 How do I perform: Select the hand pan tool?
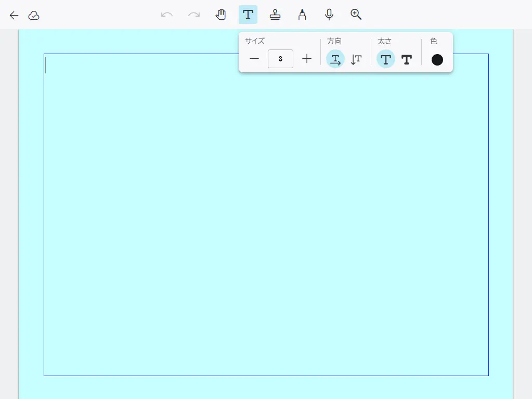[x=221, y=15]
